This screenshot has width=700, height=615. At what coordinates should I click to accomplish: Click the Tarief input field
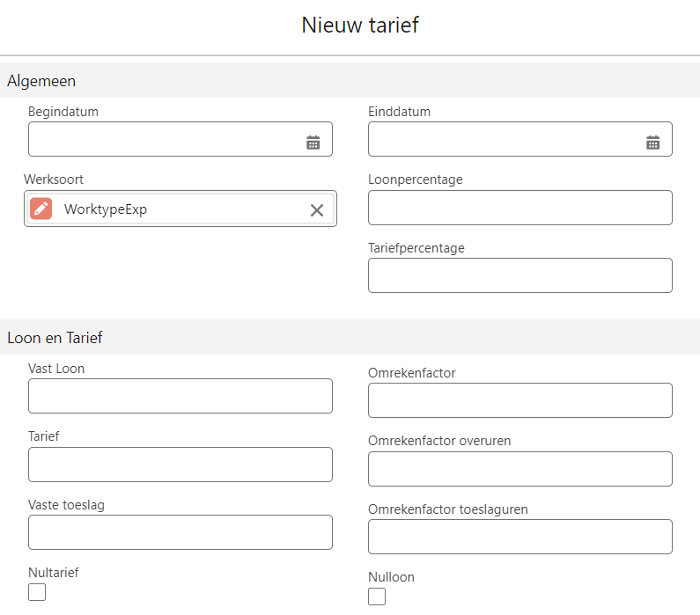(180, 465)
